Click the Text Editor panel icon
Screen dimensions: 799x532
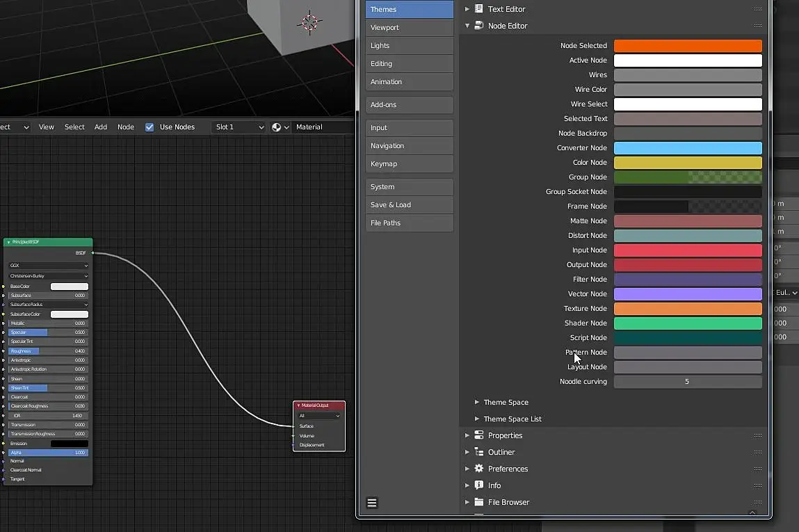pyautogui.click(x=479, y=9)
